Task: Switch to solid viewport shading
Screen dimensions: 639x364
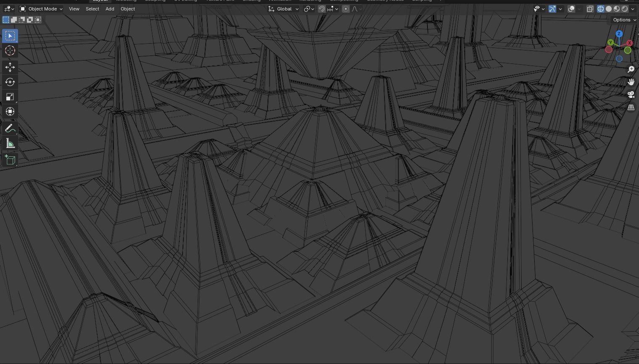Action: coord(609,9)
